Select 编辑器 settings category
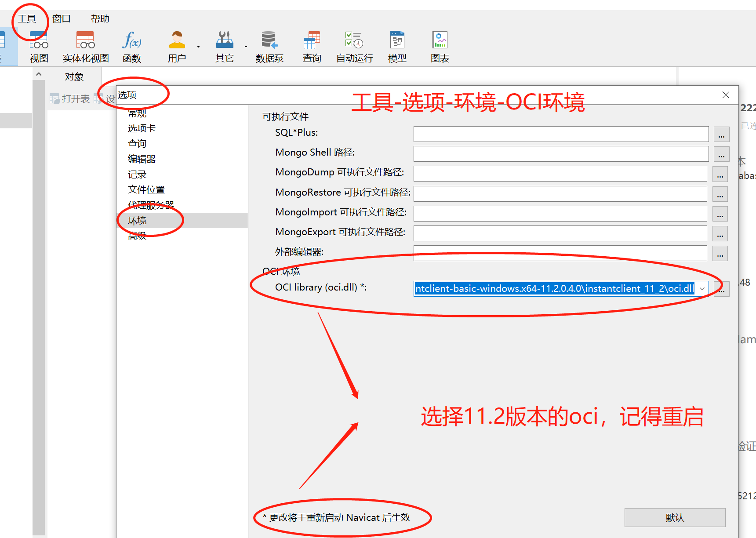 point(142,159)
